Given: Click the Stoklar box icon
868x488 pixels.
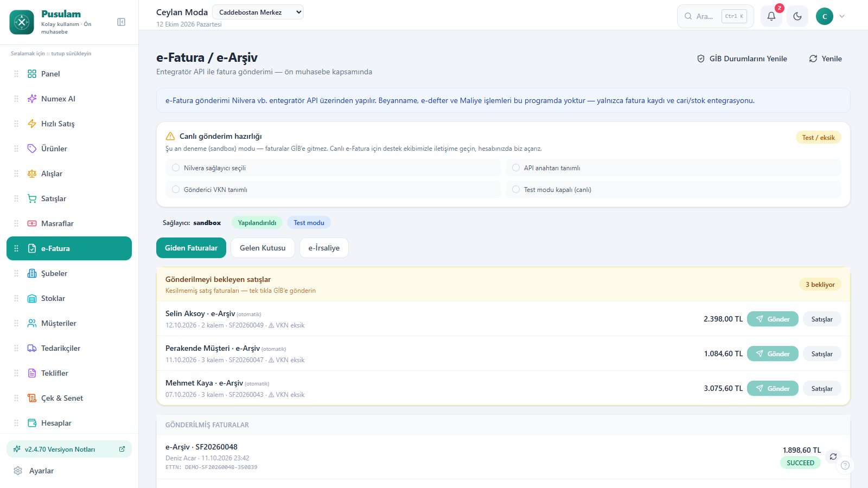Looking at the screenshot, I should tap(32, 298).
